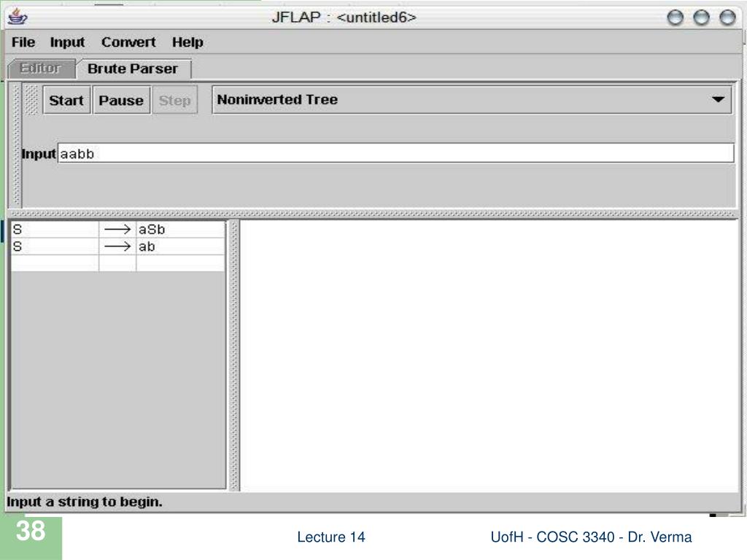Click the status text 'Input a string to begin.'
The width and height of the screenshot is (747, 560).
(x=85, y=502)
